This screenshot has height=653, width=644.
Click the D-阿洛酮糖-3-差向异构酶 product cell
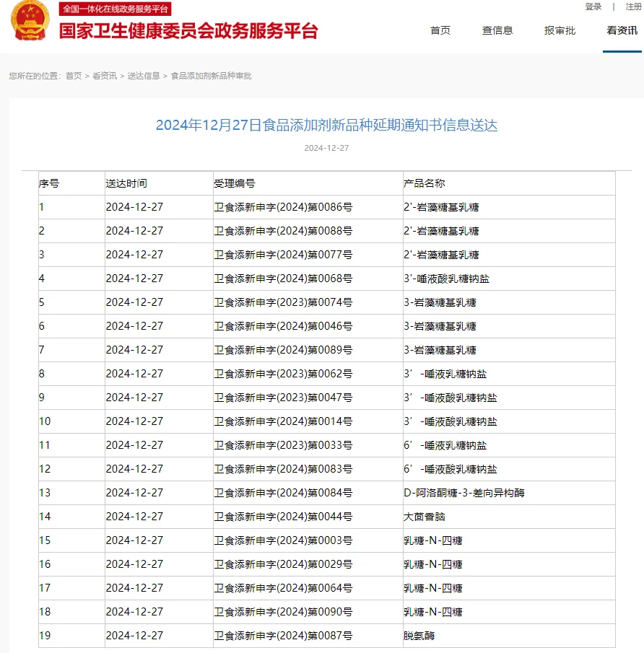(x=464, y=493)
